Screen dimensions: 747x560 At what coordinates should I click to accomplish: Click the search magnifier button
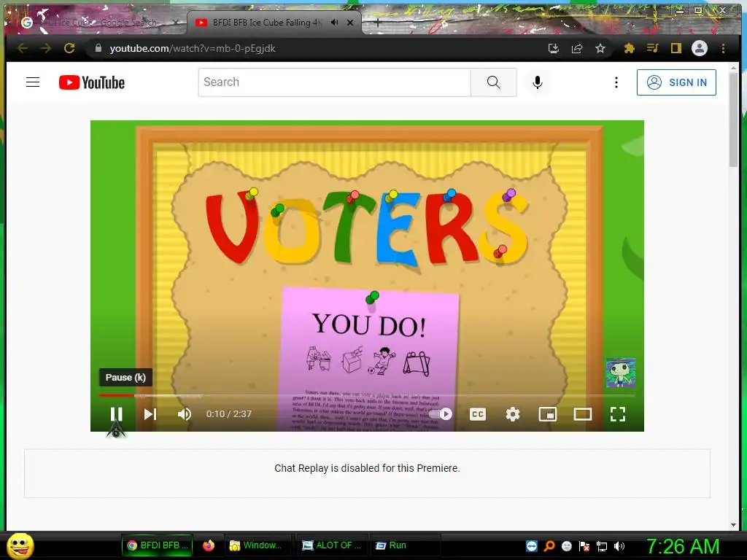tap(494, 82)
